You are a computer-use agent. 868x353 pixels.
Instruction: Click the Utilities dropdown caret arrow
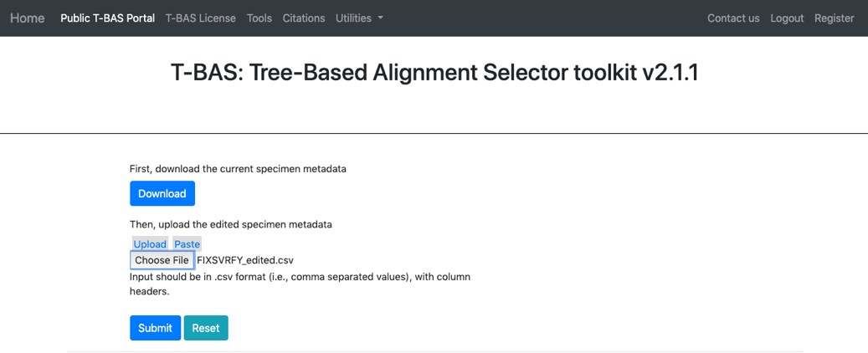point(380,18)
